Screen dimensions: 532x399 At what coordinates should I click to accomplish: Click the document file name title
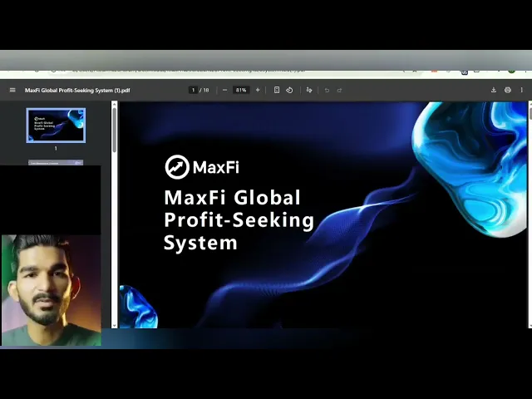coord(77,91)
